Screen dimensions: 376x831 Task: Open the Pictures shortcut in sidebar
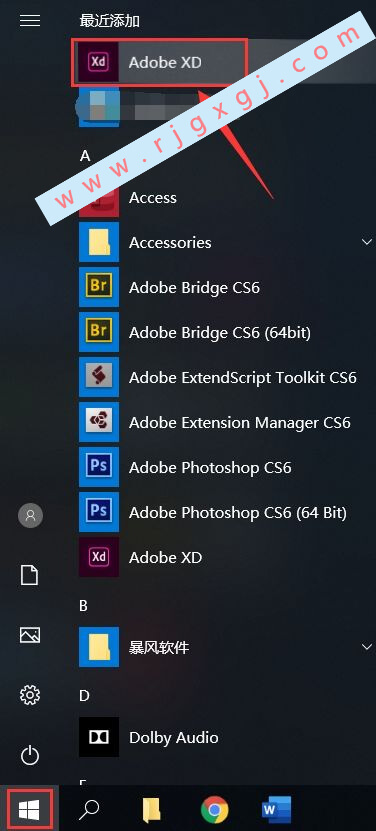click(x=30, y=635)
